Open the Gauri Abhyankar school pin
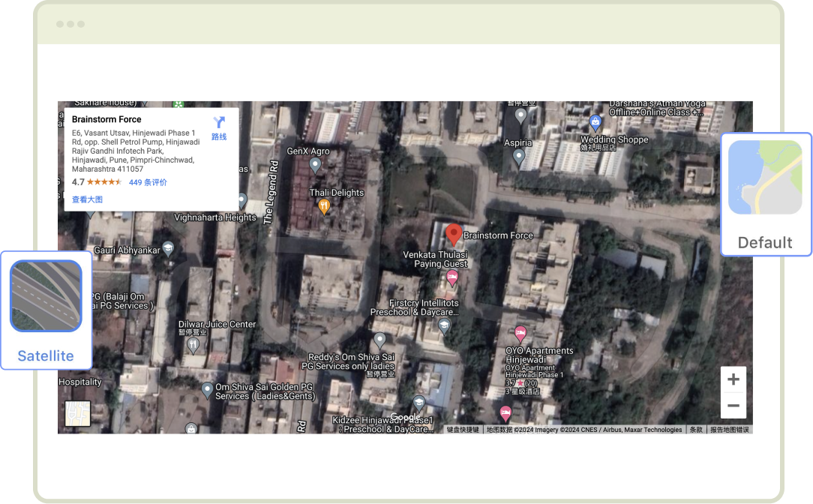 [x=168, y=249]
